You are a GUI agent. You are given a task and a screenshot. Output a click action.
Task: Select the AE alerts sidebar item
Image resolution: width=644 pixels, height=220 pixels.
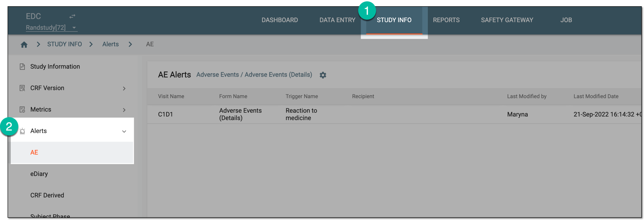point(72,152)
